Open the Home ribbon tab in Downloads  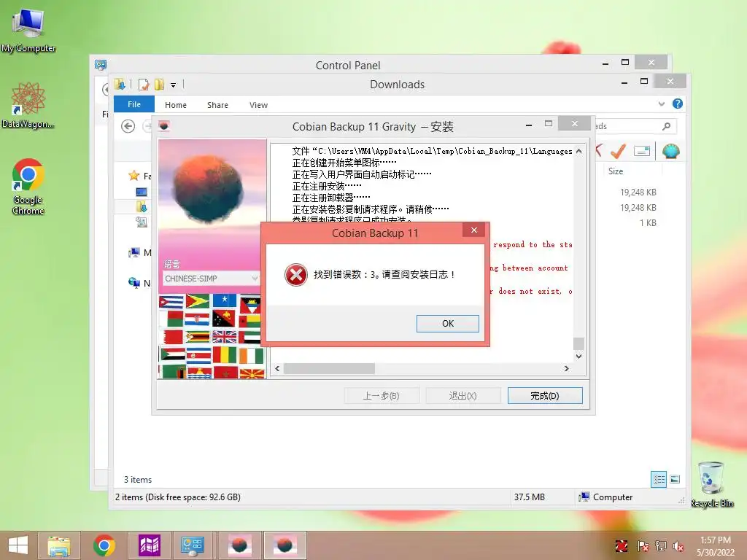click(x=176, y=105)
